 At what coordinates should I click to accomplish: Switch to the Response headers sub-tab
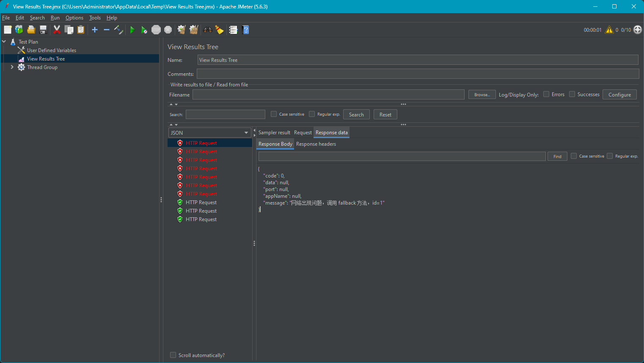click(316, 144)
